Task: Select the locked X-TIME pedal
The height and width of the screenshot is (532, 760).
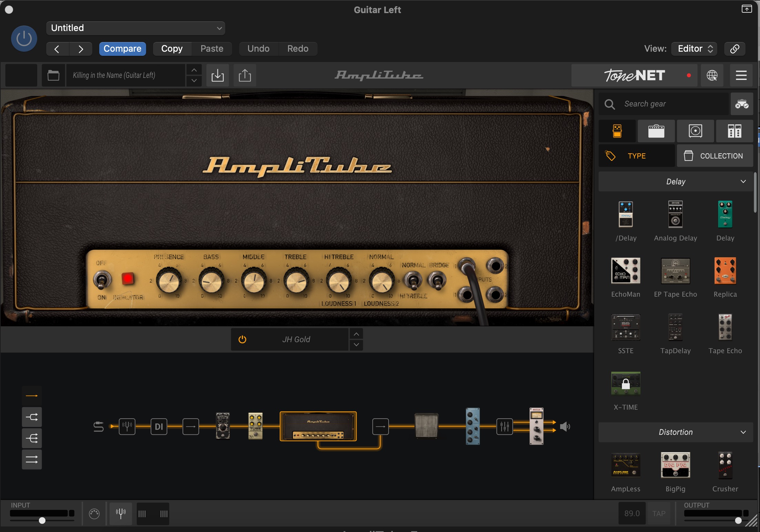Action: (x=626, y=383)
